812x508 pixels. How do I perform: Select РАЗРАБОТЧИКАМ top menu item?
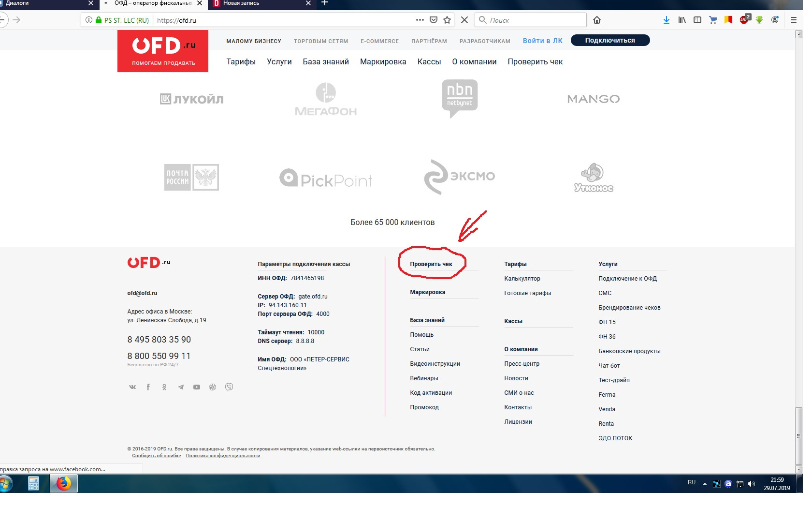pyautogui.click(x=485, y=41)
